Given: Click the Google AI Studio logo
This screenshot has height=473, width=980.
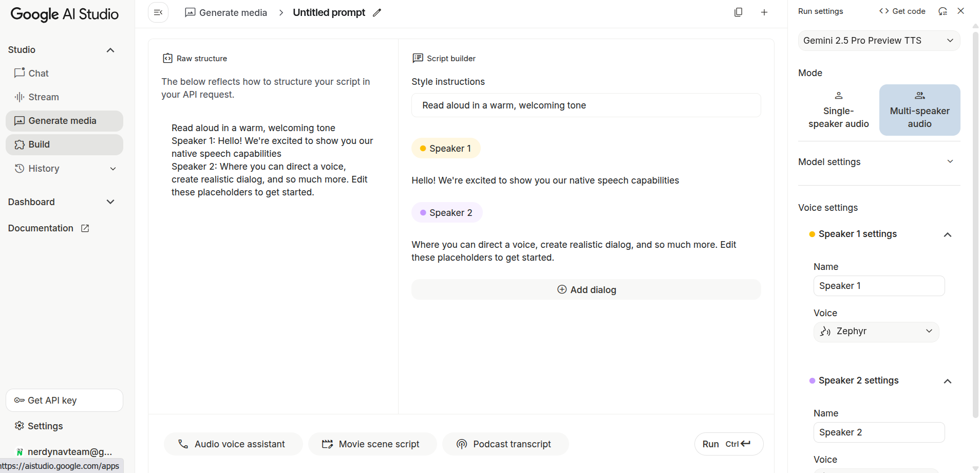Looking at the screenshot, I should (x=64, y=14).
